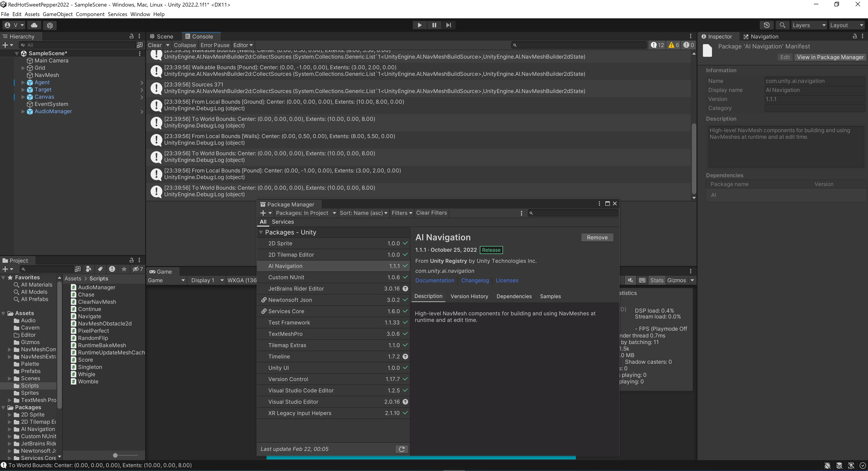This screenshot has width=868, height=471.
Task: Click the Pause button in the toolbar
Action: click(x=434, y=25)
